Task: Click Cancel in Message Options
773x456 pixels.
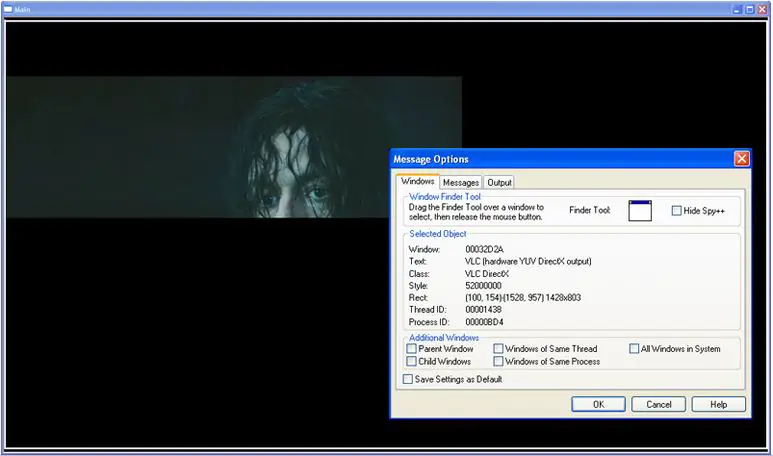Action: pos(658,405)
